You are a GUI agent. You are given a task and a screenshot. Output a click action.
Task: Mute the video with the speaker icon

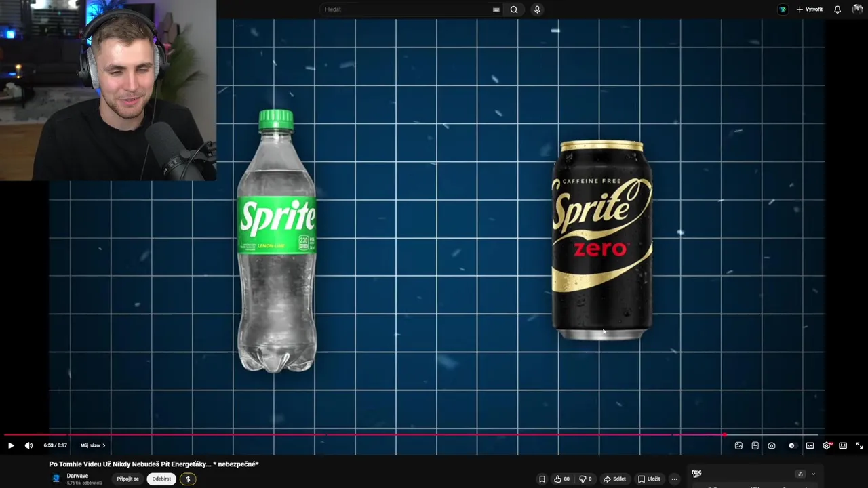28,445
